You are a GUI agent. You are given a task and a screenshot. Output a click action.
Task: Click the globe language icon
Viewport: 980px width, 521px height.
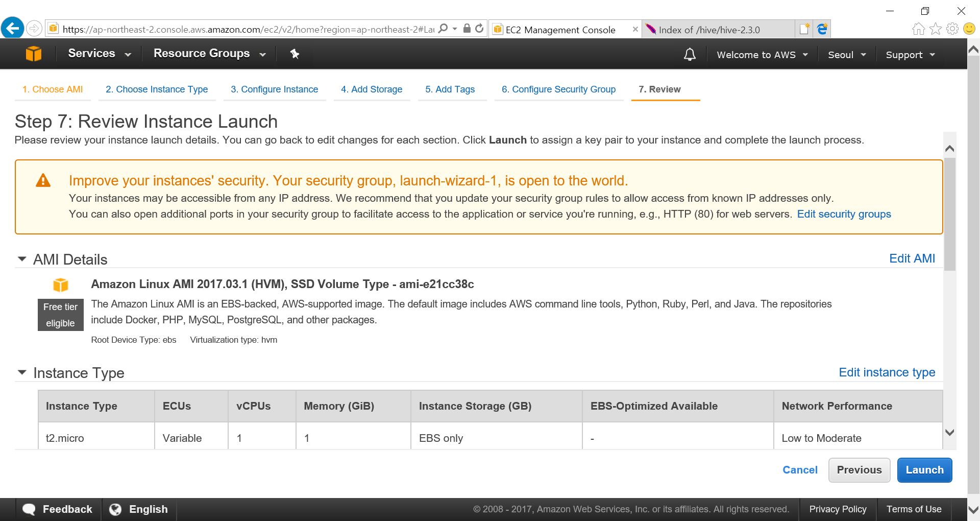click(x=115, y=509)
